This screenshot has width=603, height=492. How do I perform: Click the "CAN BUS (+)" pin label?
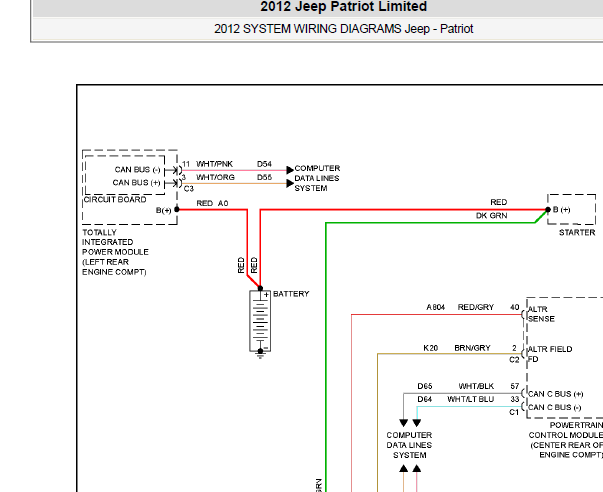coord(136,182)
